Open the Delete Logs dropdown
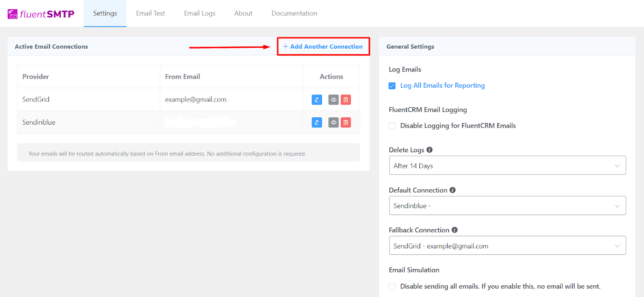 click(x=508, y=165)
